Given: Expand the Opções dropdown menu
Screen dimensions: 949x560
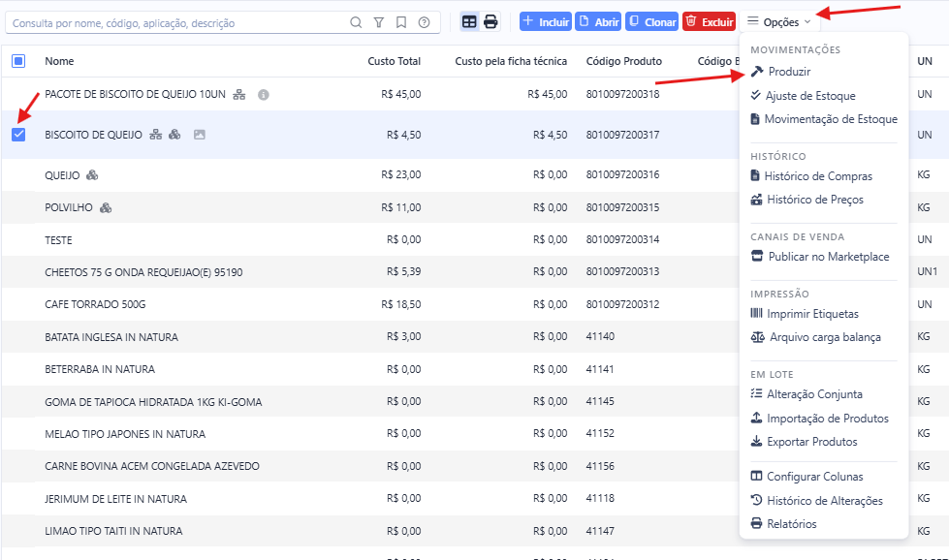Looking at the screenshot, I should (x=779, y=21).
